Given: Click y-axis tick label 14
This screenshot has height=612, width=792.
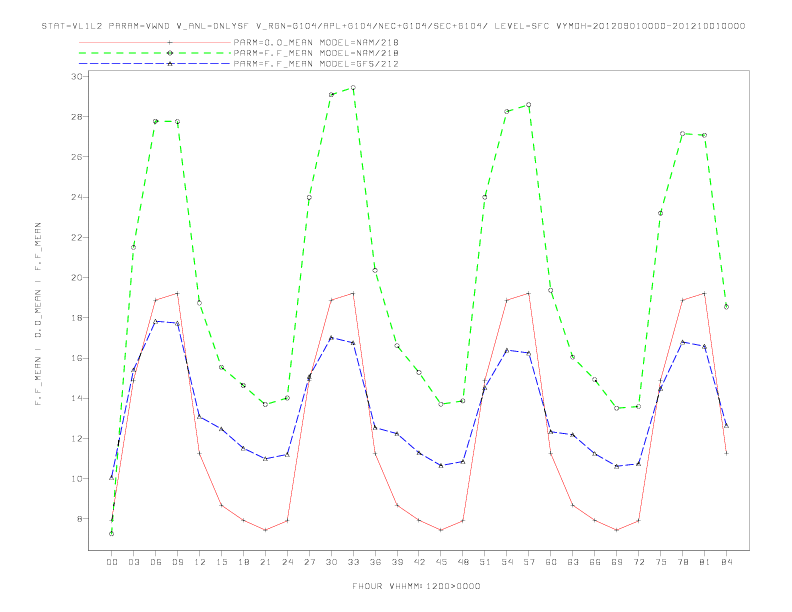Looking at the screenshot, I should (x=78, y=398).
